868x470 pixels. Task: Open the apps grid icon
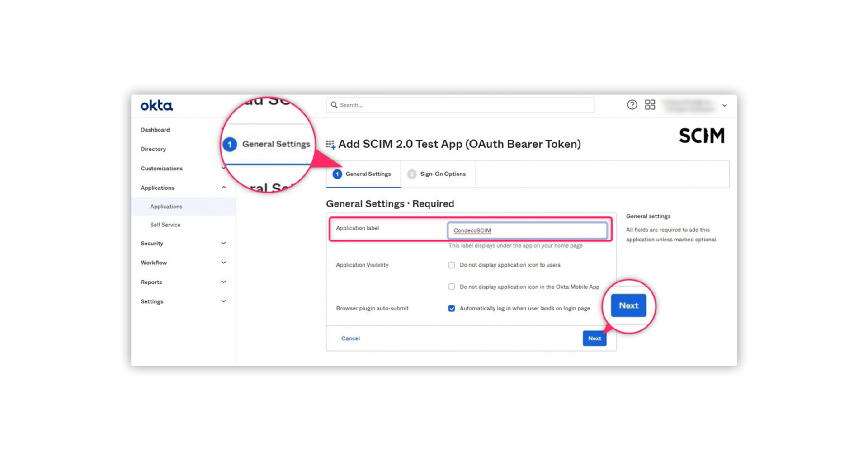point(650,105)
